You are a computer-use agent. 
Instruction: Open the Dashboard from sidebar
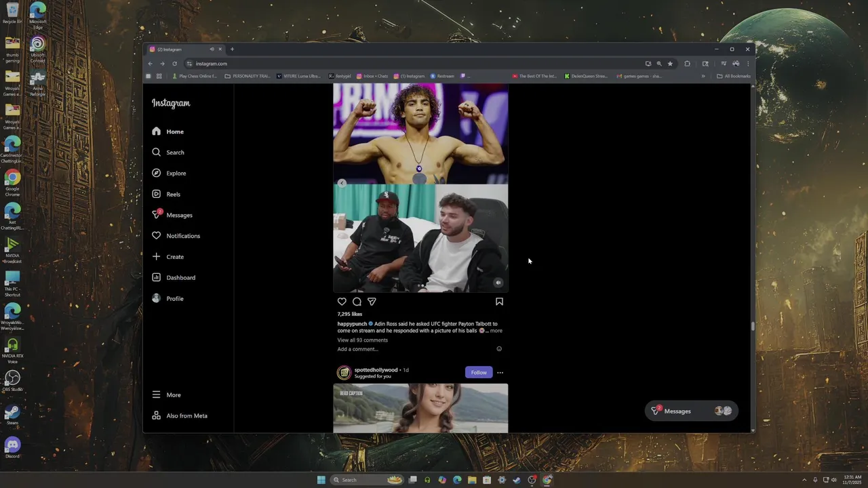coord(174,278)
